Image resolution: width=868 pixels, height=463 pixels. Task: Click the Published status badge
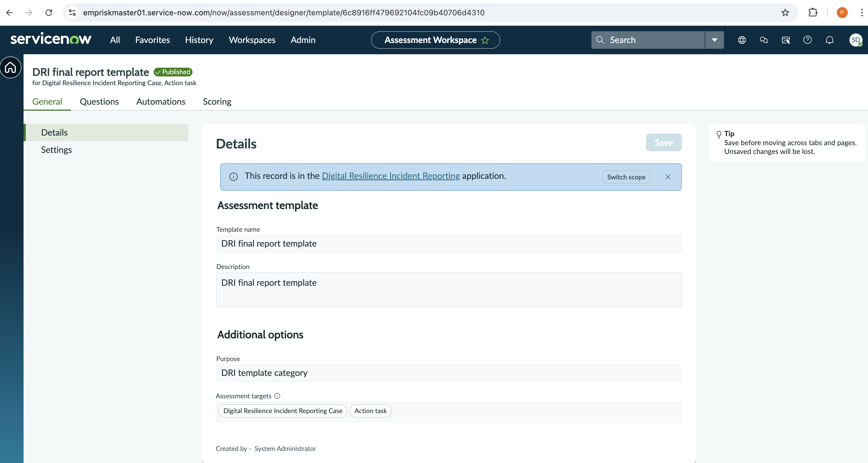pos(173,72)
